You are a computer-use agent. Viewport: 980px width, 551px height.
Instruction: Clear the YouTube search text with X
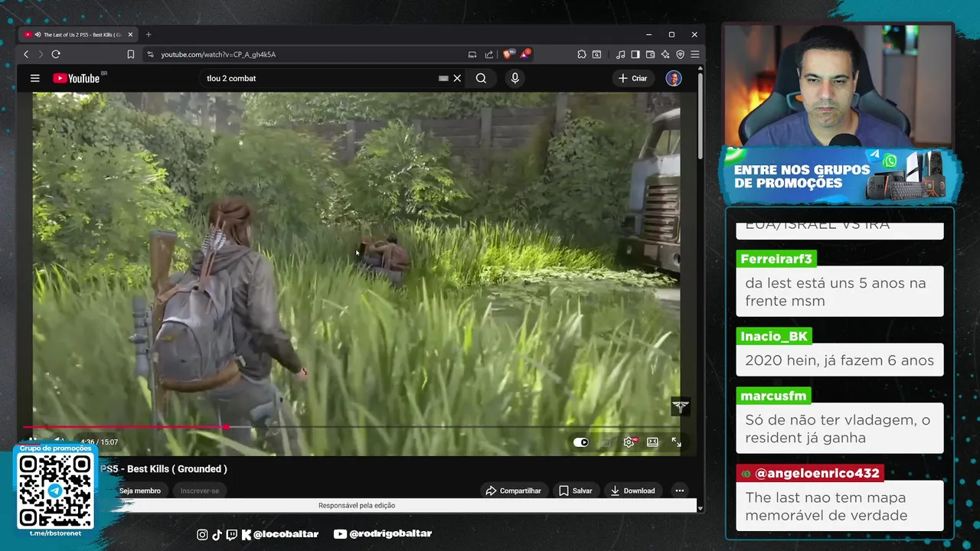[457, 78]
